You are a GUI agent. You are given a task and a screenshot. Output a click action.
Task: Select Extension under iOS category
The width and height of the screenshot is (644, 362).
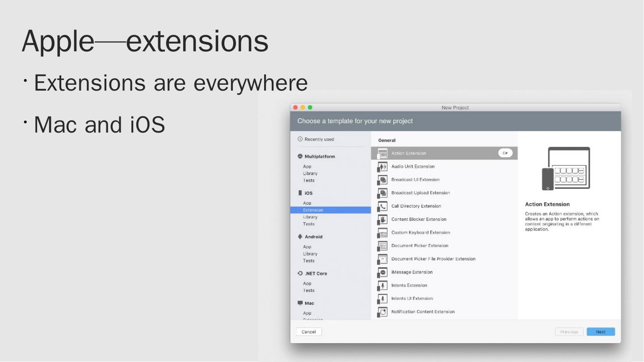[x=313, y=210]
